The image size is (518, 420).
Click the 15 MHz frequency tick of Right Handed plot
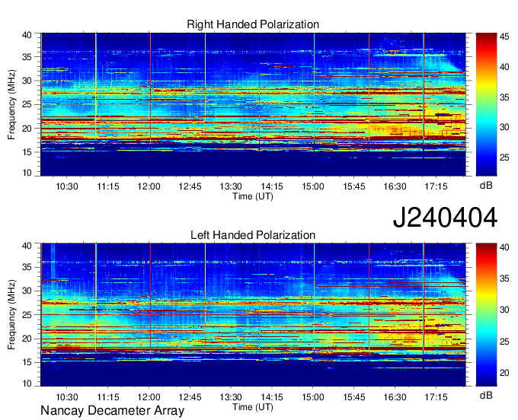(27, 152)
